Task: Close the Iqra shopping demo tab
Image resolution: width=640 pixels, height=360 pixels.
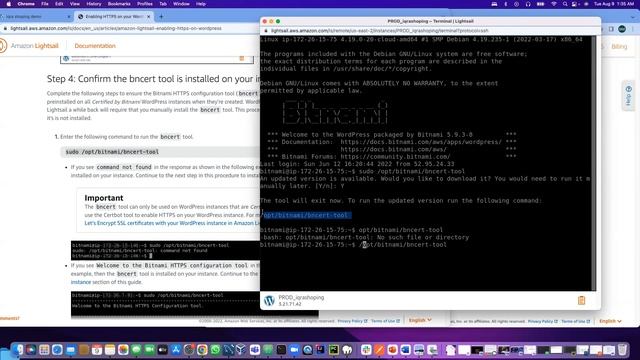Action: click(69, 17)
